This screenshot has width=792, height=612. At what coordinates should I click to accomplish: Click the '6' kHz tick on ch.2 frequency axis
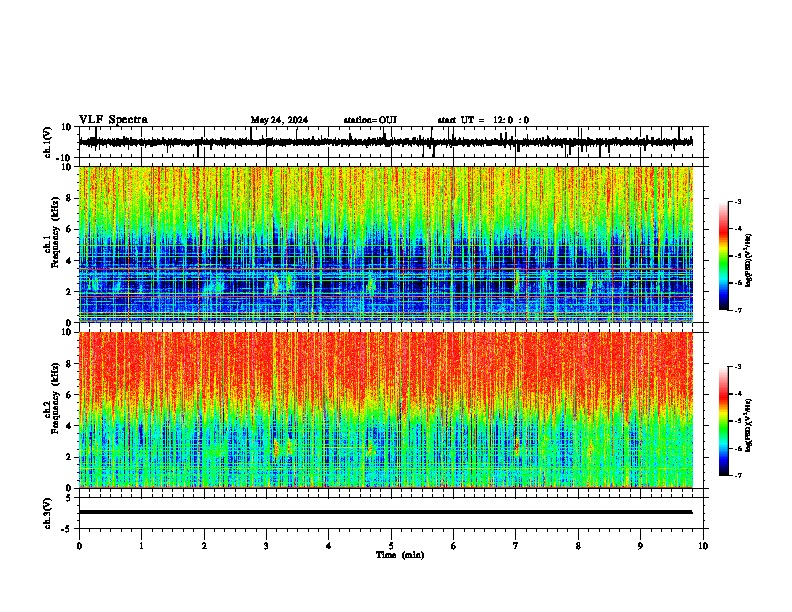[x=69, y=395]
